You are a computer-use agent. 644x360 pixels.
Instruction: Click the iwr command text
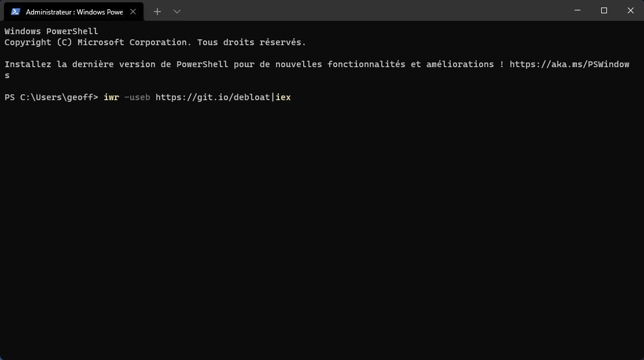111,97
